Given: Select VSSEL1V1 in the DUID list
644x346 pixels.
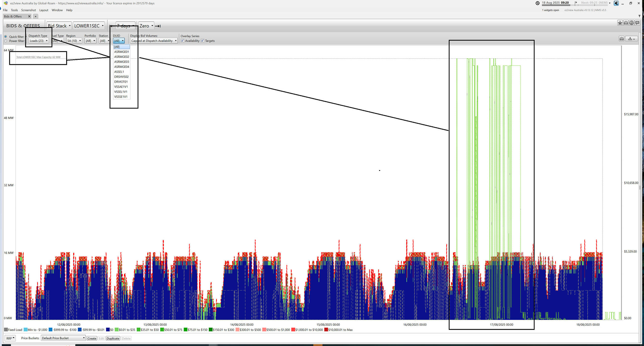Looking at the screenshot, I should click(122, 92).
